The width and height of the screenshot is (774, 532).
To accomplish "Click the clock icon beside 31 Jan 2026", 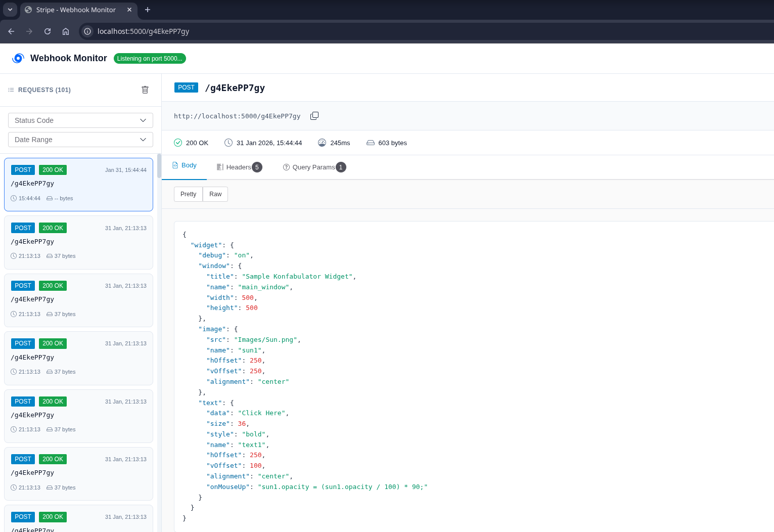I will [x=229, y=143].
